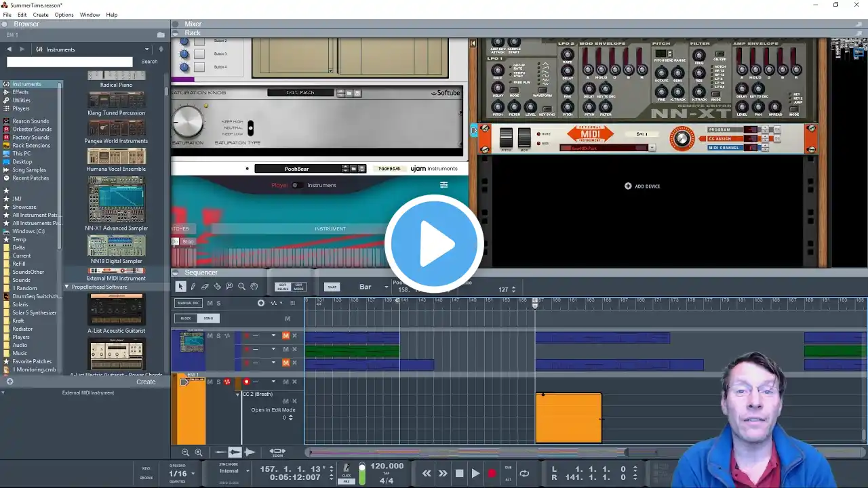Screen dimensions: 868x488
Task: Stop playback with the transport Stop button
Action: pos(459,473)
